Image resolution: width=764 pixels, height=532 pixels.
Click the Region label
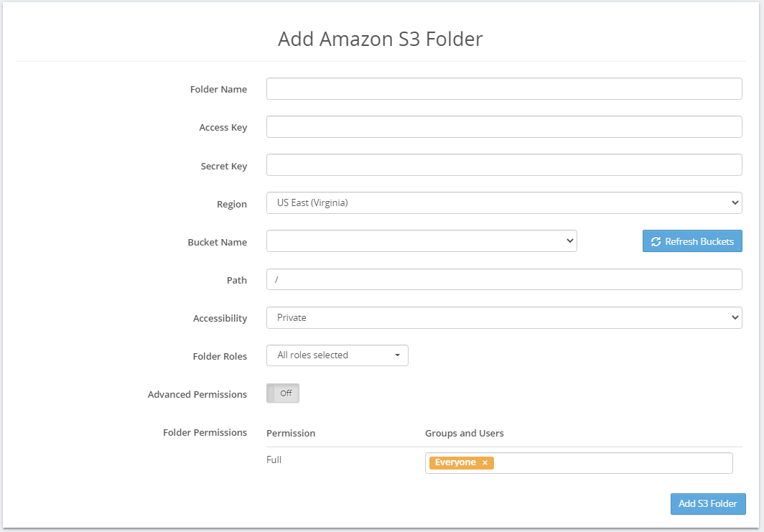232,204
